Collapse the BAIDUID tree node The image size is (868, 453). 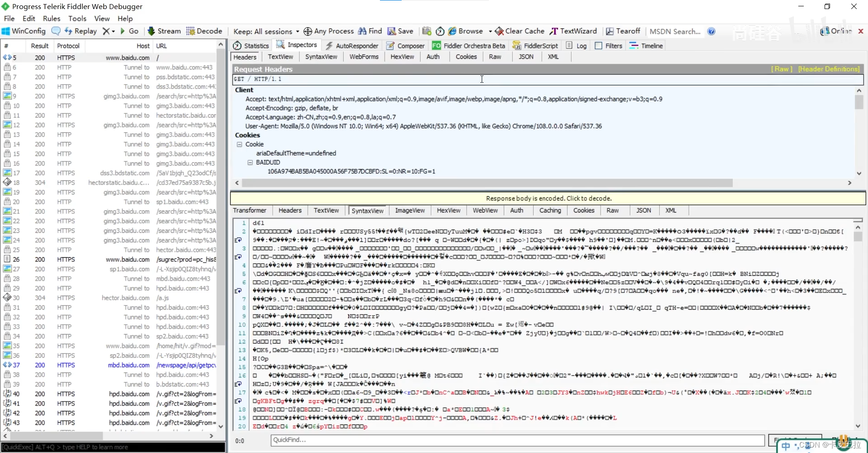click(x=250, y=162)
